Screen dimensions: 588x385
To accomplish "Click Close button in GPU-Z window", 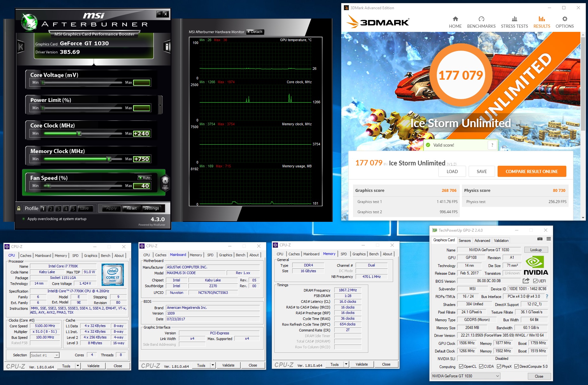I will (539, 376).
